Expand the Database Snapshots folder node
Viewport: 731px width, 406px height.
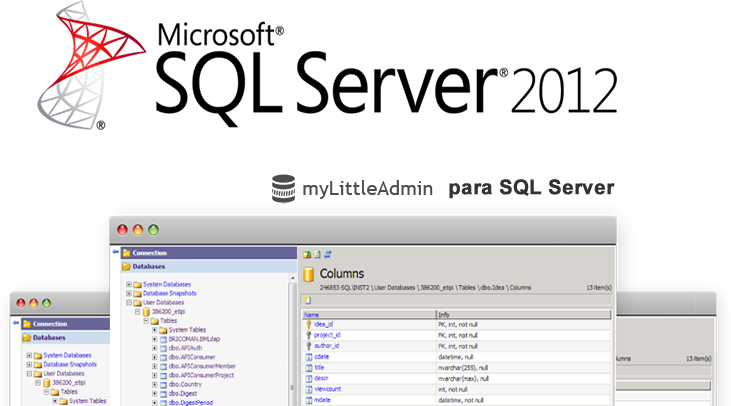(x=129, y=293)
